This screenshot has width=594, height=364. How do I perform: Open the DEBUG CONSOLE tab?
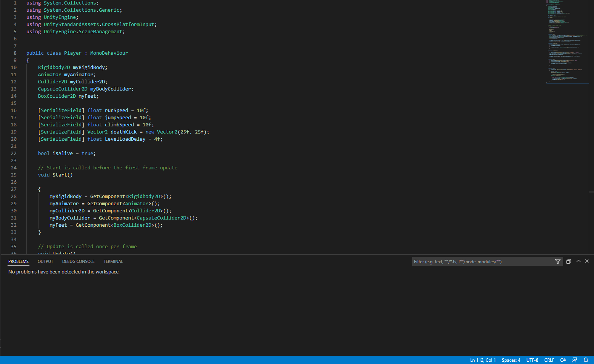click(x=78, y=261)
